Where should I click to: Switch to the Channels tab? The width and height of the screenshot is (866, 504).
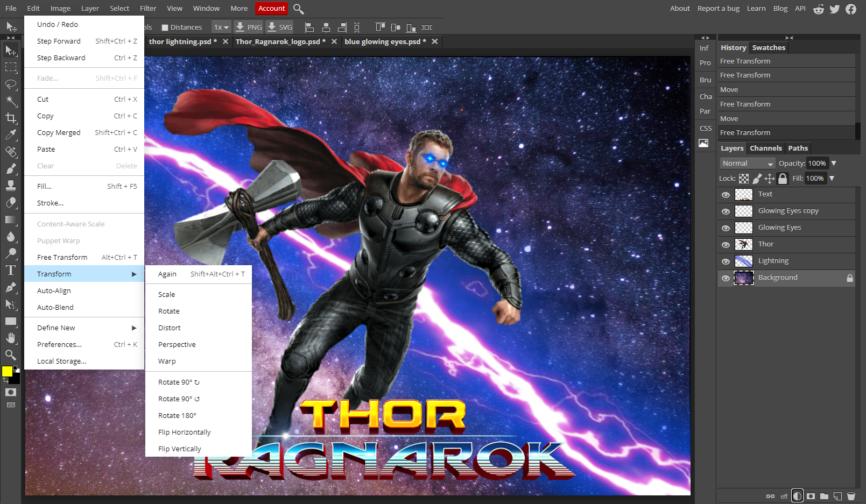tap(765, 148)
